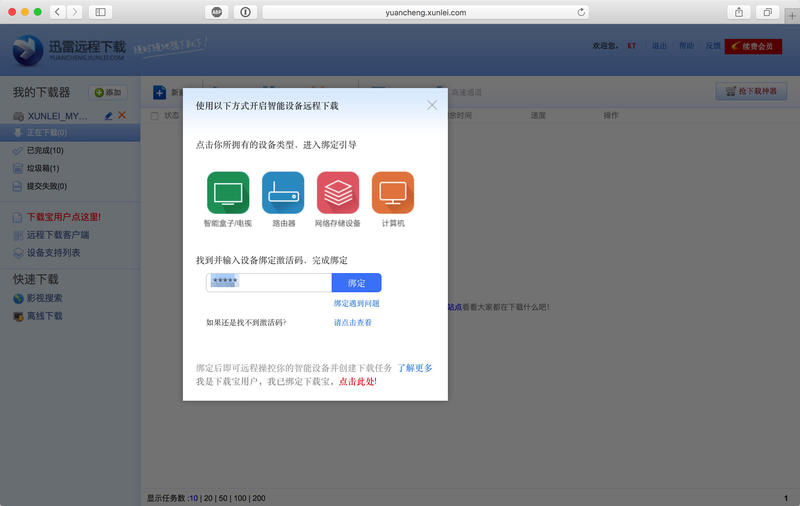The height and width of the screenshot is (506, 800).
Task: Open 影视搜索 quick download
Action: coord(44,298)
